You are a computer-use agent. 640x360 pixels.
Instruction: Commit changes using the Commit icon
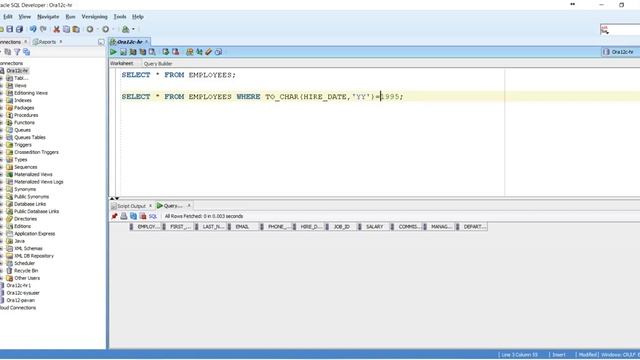tap(165, 52)
